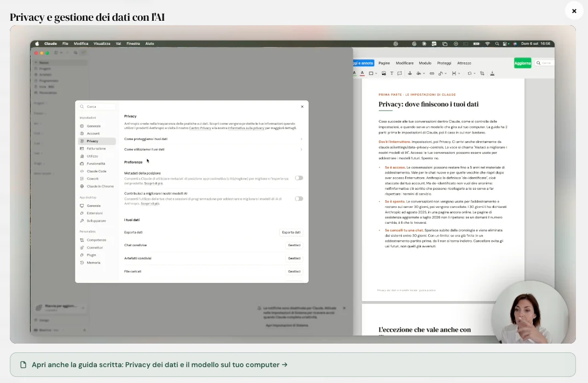Open the rectangle shape dropdown arrow
588x383 pixels.
click(x=376, y=73)
